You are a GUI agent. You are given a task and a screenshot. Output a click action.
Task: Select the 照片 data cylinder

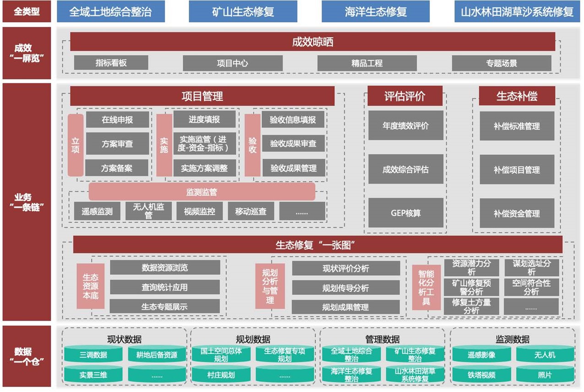(545, 375)
